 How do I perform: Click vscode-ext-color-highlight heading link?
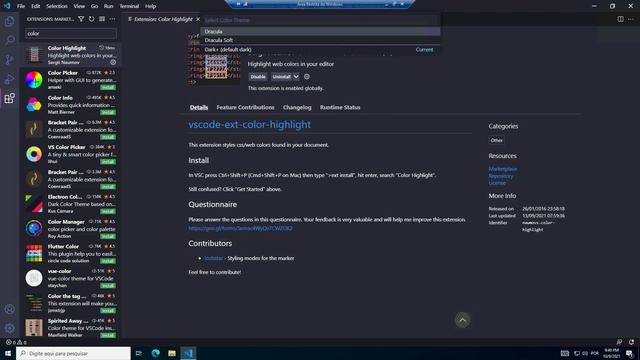click(x=249, y=124)
